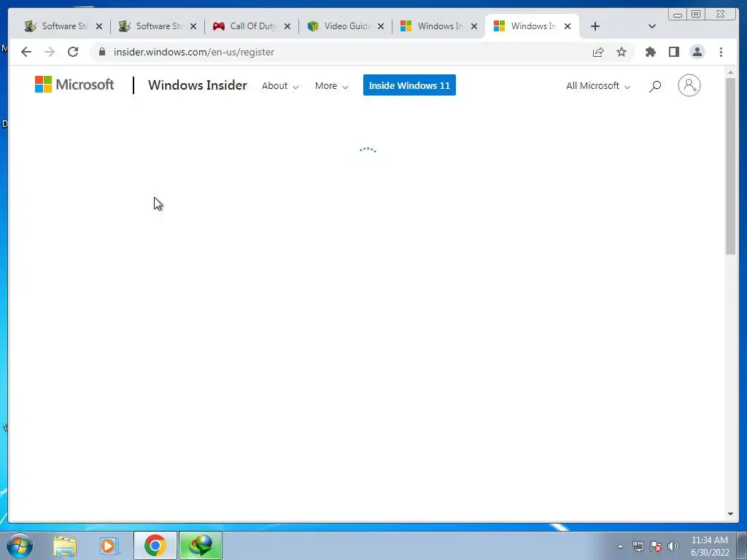Open the Windows Insider home link
Screen dimensions: 747x560
[197, 85]
